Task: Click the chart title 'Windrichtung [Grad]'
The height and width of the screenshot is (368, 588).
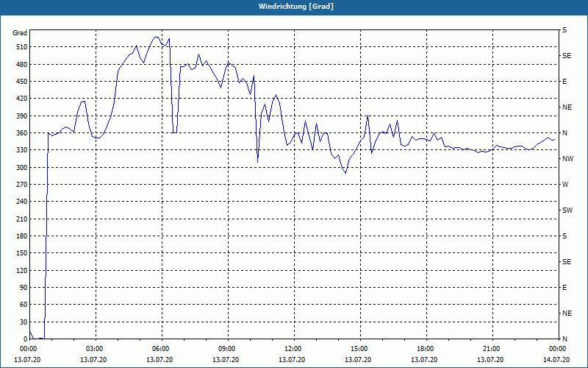Action: (x=296, y=7)
